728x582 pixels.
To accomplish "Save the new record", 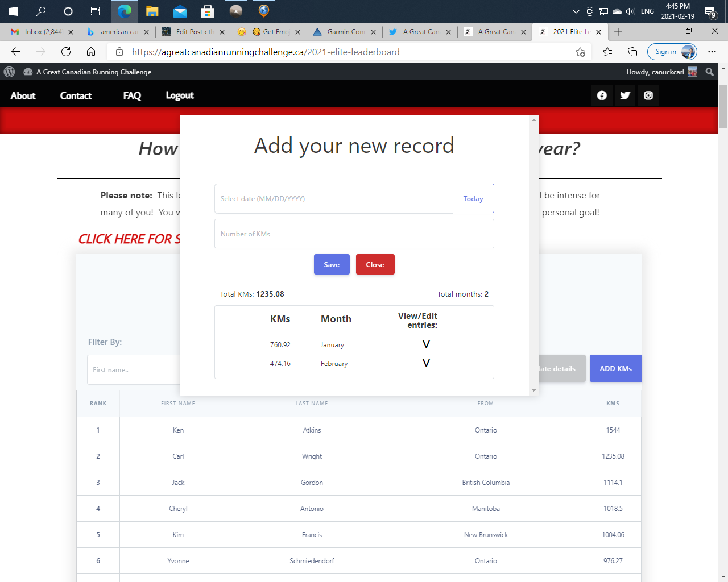I will click(x=332, y=264).
